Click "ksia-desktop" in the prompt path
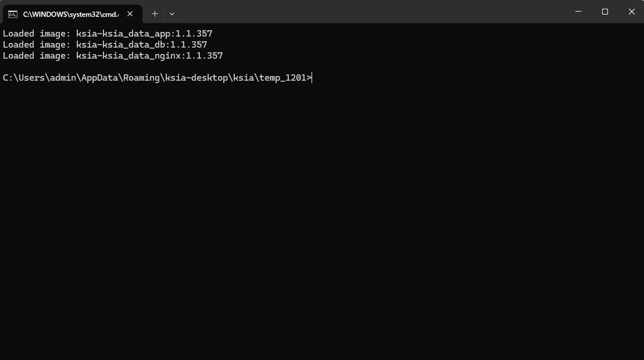The width and height of the screenshot is (644, 360). 196,78
